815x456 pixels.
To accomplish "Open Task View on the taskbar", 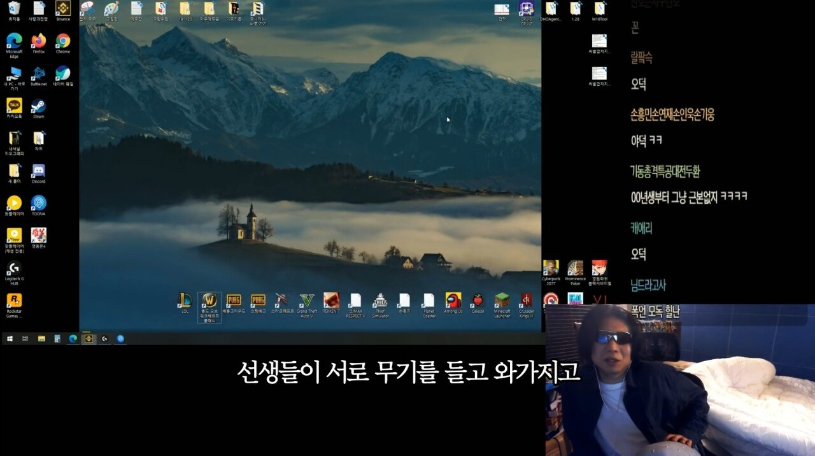I will click(25, 338).
